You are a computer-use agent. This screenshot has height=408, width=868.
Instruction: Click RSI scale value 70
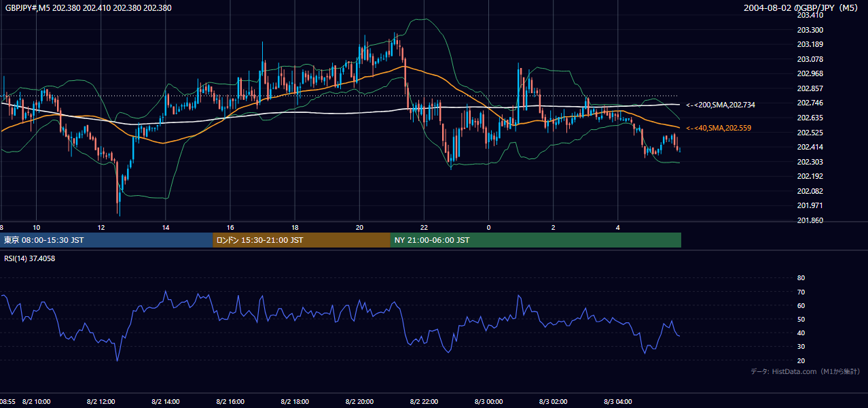tap(801, 292)
